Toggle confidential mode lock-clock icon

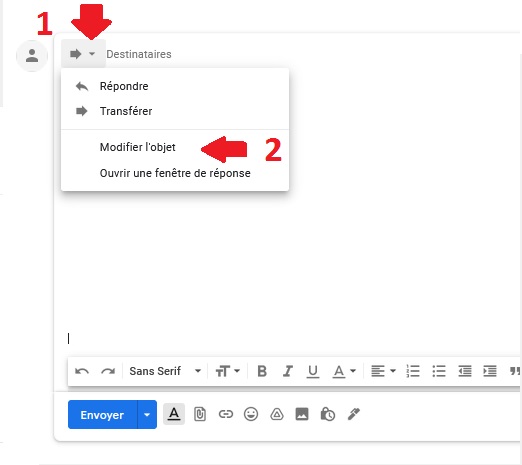328,414
